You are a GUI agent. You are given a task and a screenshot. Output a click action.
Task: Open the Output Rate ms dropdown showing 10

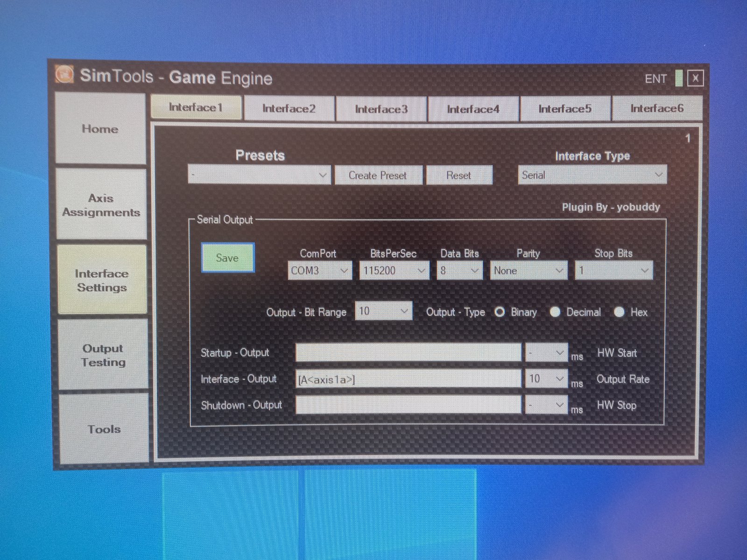(547, 378)
